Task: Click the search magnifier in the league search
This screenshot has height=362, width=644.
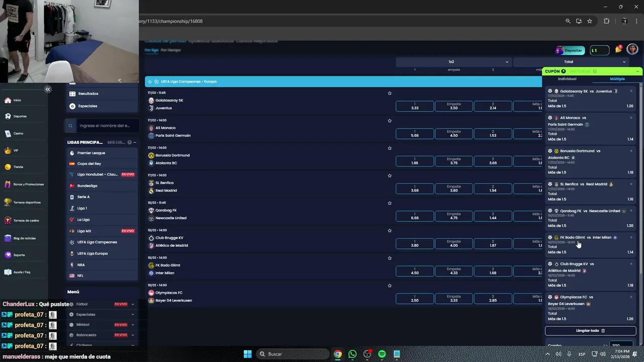Action: pos(70,126)
